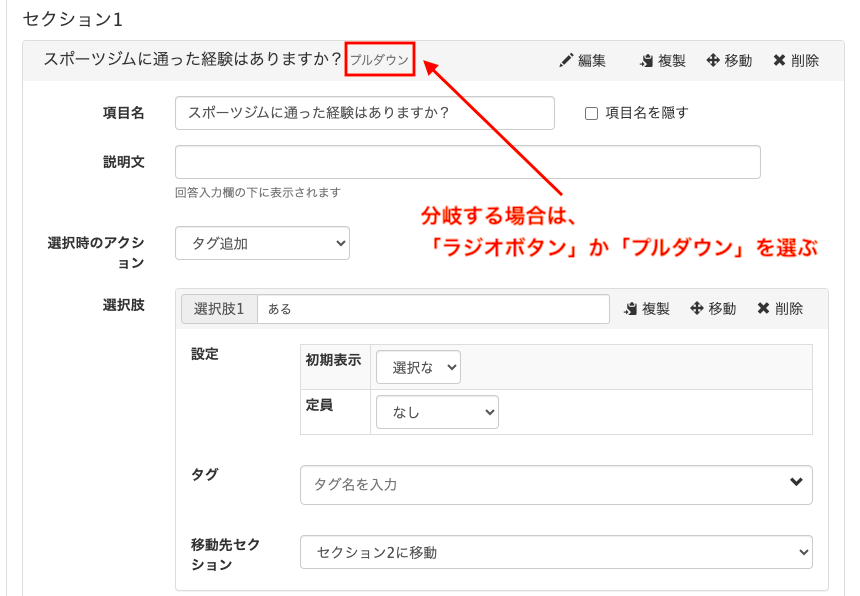Click the pencil 編集 icon in question header
The image size is (860, 596).
pos(567,61)
